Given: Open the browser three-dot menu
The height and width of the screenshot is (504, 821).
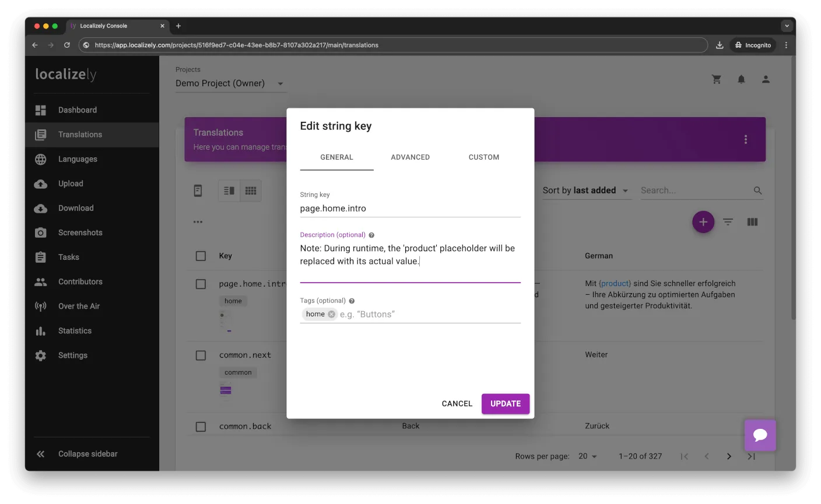Looking at the screenshot, I should pos(786,45).
